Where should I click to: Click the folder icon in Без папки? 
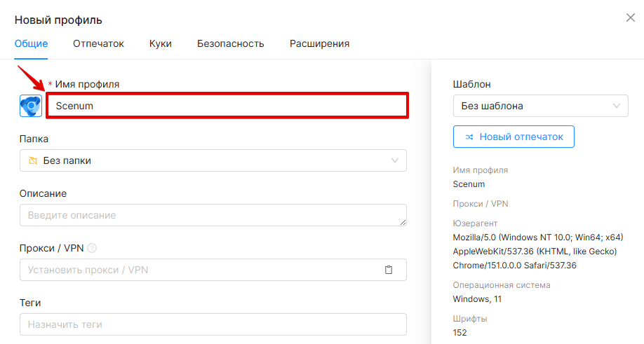coord(33,160)
